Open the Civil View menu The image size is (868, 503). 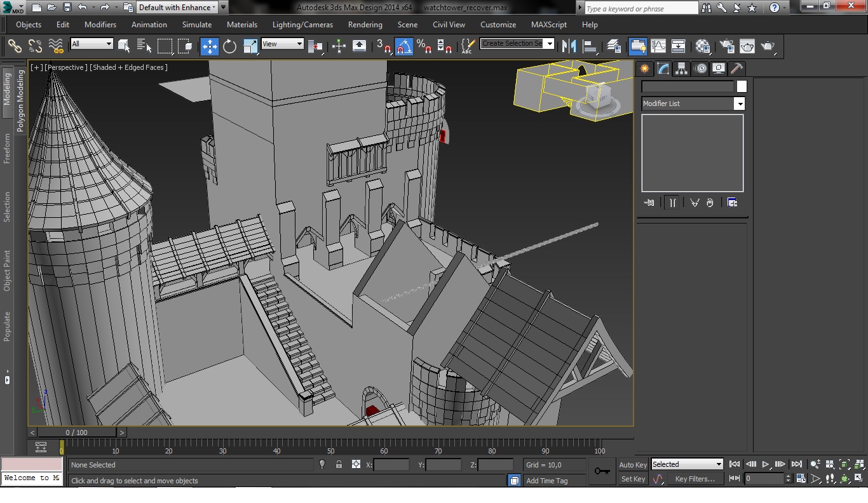pos(449,25)
